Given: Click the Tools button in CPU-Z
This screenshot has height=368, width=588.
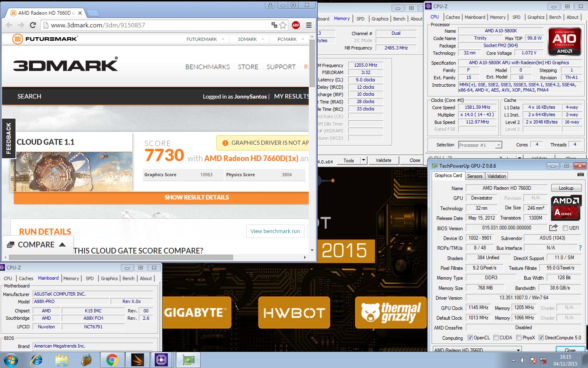Looking at the screenshot, I should click(x=349, y=160).
